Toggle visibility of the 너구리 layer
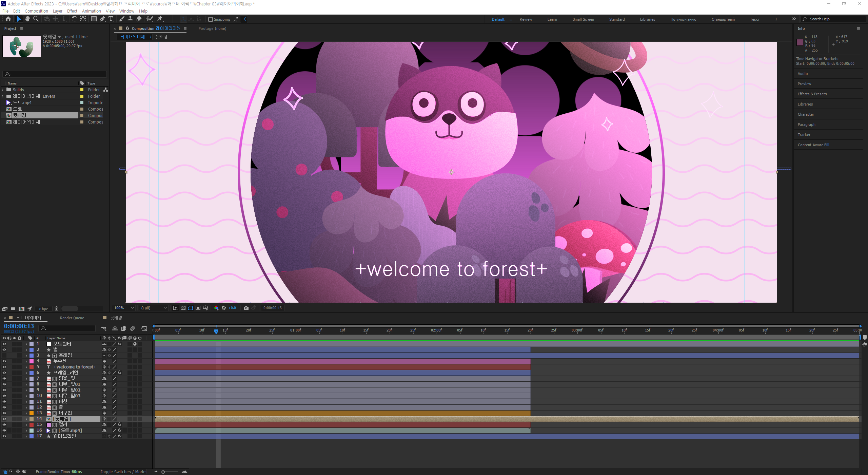Image resolution: width=868 pixels, height=475 pixels. pos(4,413)
